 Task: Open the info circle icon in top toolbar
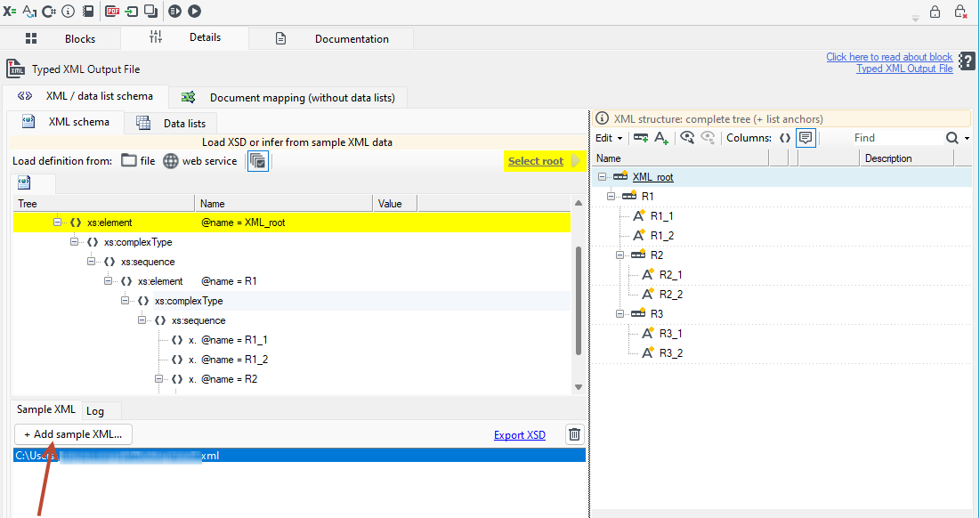click(x=69, y=12)
